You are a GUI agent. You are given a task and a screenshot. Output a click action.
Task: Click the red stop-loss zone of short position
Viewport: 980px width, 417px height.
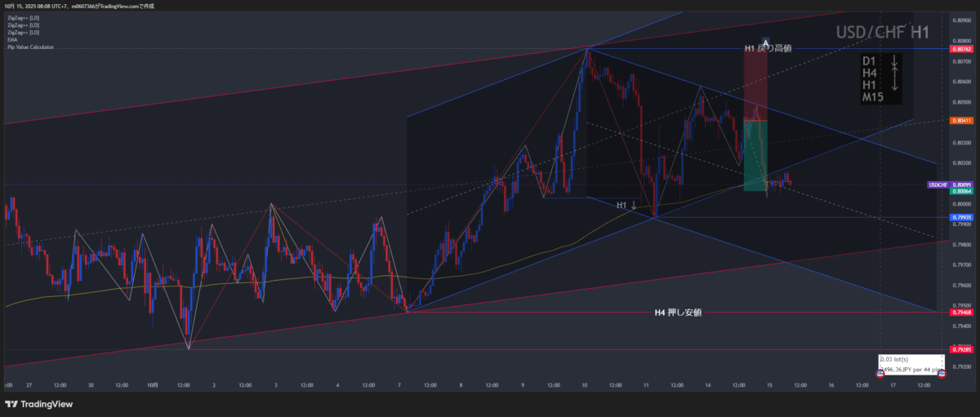[755, 86]
